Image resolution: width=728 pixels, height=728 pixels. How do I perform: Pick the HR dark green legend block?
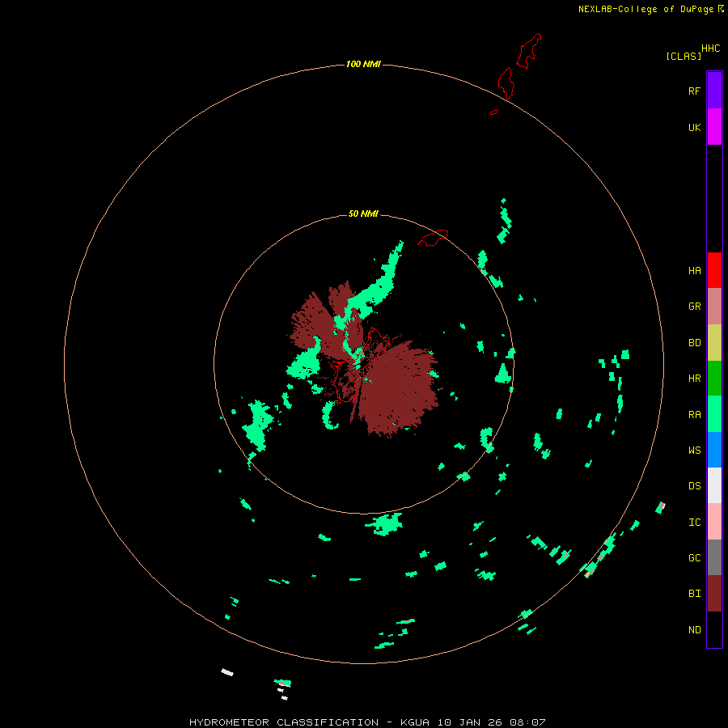(714, 378)
